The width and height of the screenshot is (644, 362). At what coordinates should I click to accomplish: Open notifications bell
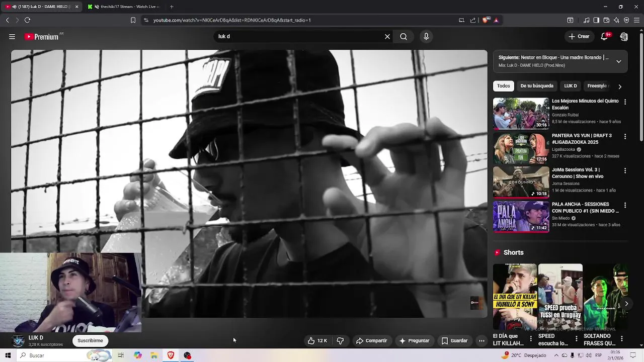click(x=605, y=37)
